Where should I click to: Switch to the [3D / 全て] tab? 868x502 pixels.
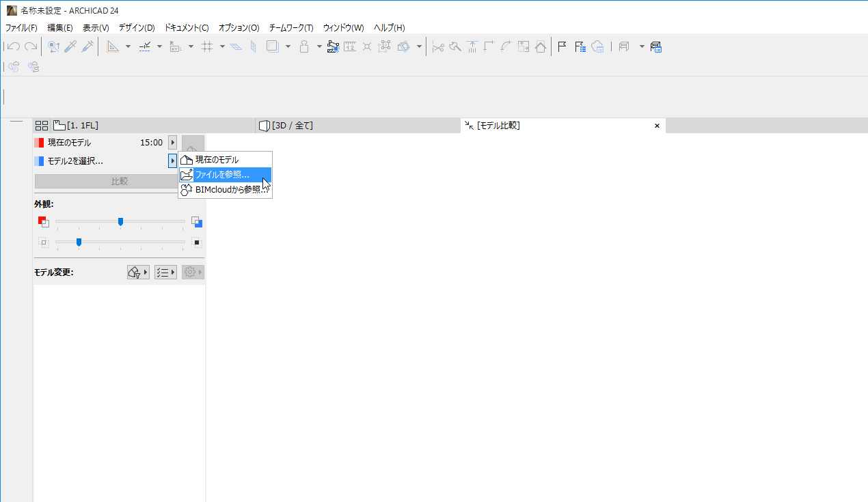(358, 126)
